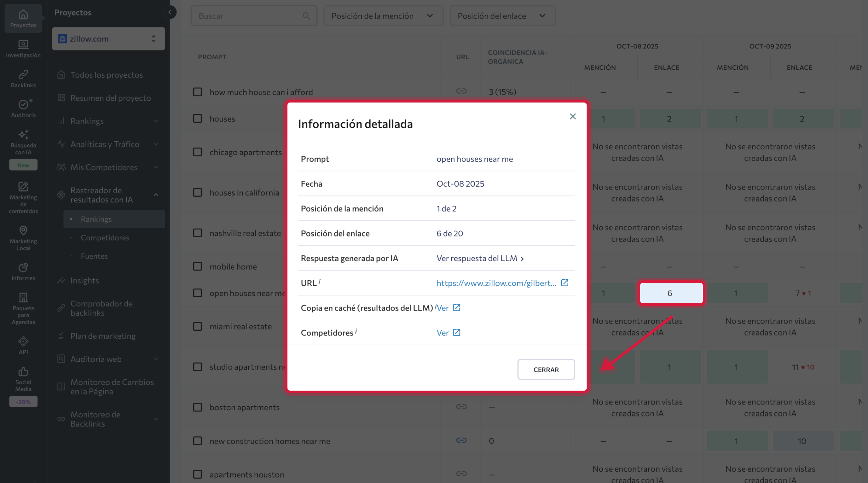Select Competidores in the submenu
The image size is (868, 483).
tap(105, 238)
